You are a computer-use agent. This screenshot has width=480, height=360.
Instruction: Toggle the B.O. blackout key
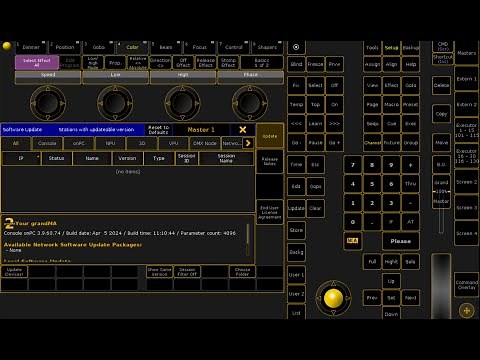pos(441,165)
